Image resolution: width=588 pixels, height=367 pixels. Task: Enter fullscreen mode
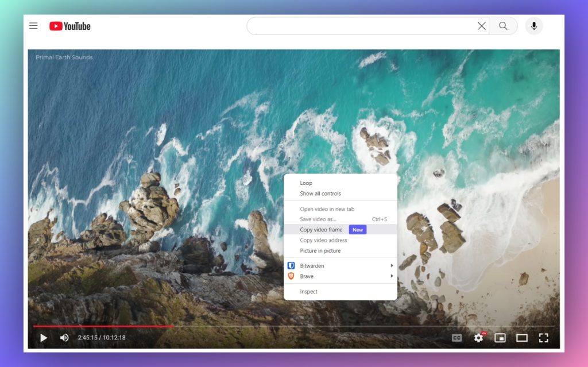[543, 338]
